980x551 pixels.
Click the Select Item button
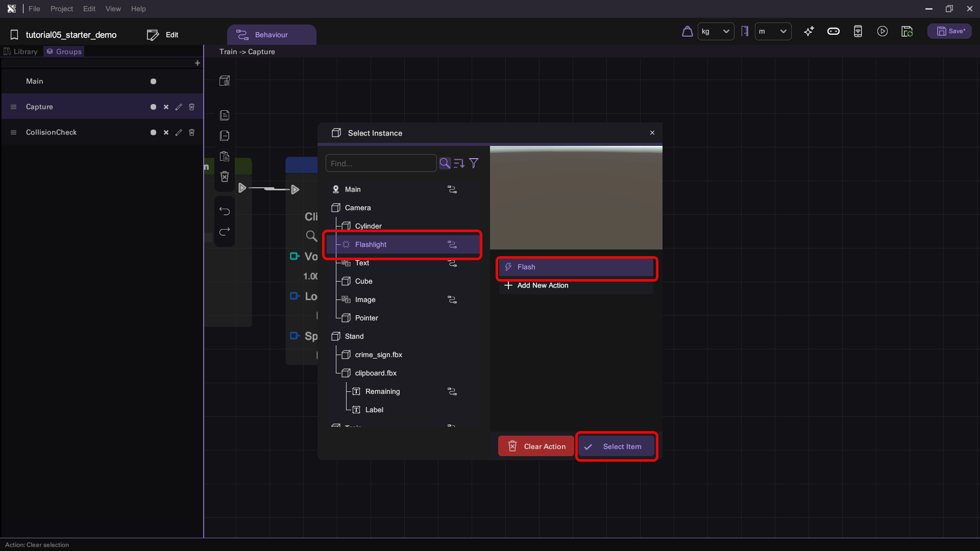(616, 446)
